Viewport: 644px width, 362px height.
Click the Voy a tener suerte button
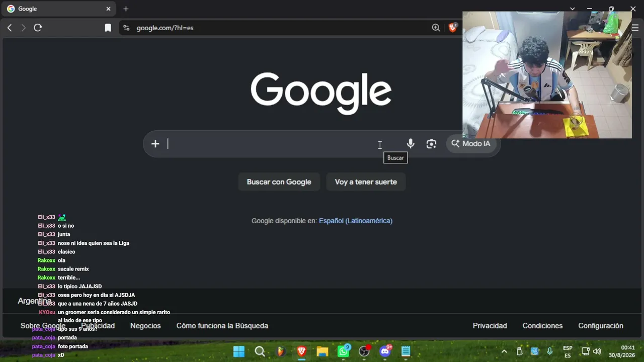pos(366,182)
